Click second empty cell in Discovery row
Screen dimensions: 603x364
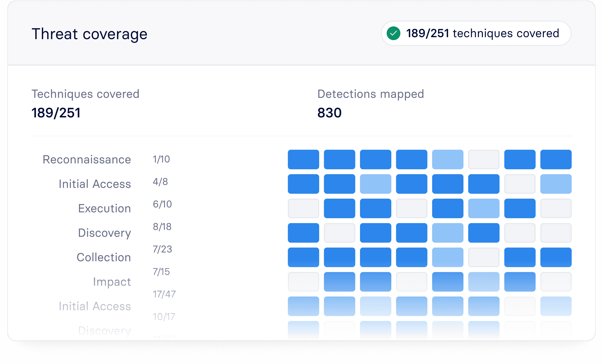pos(520,233)
